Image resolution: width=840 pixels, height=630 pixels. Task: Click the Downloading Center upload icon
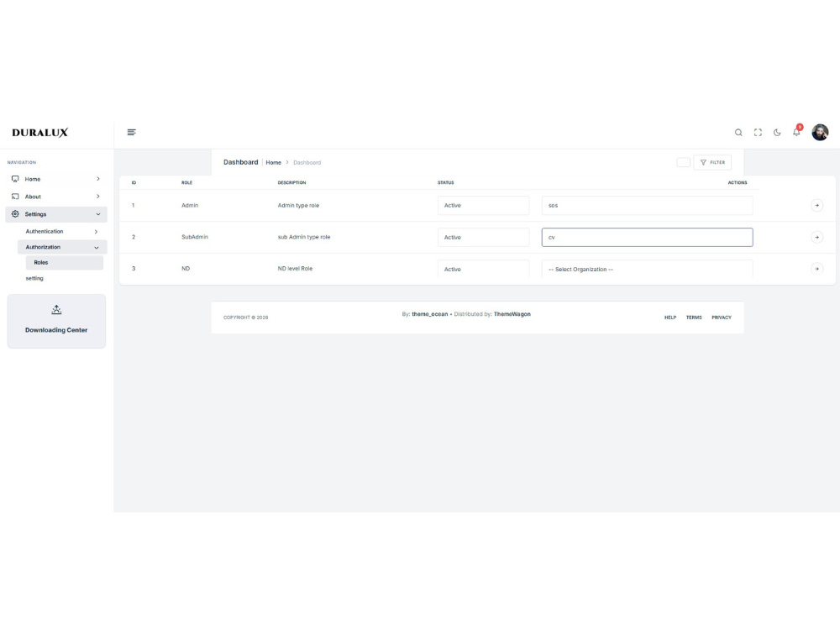tap(56, 310)
